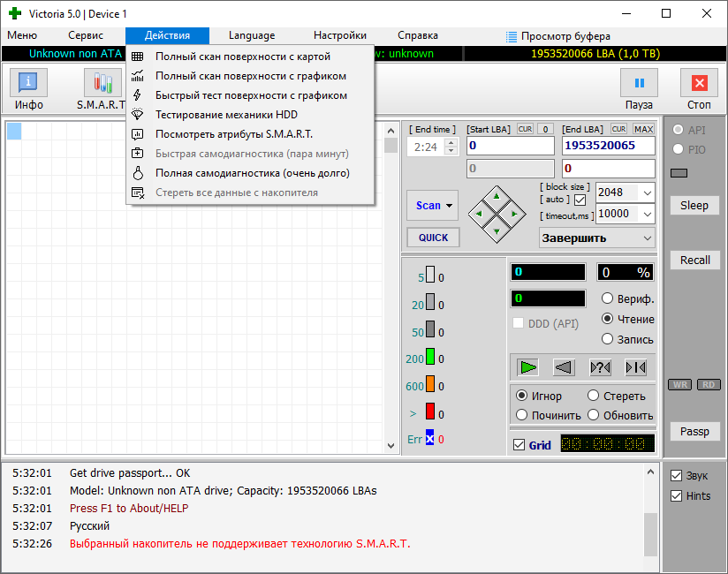Click the QUICK button
The image size is (728, 574).
click(x=433, y=238)
